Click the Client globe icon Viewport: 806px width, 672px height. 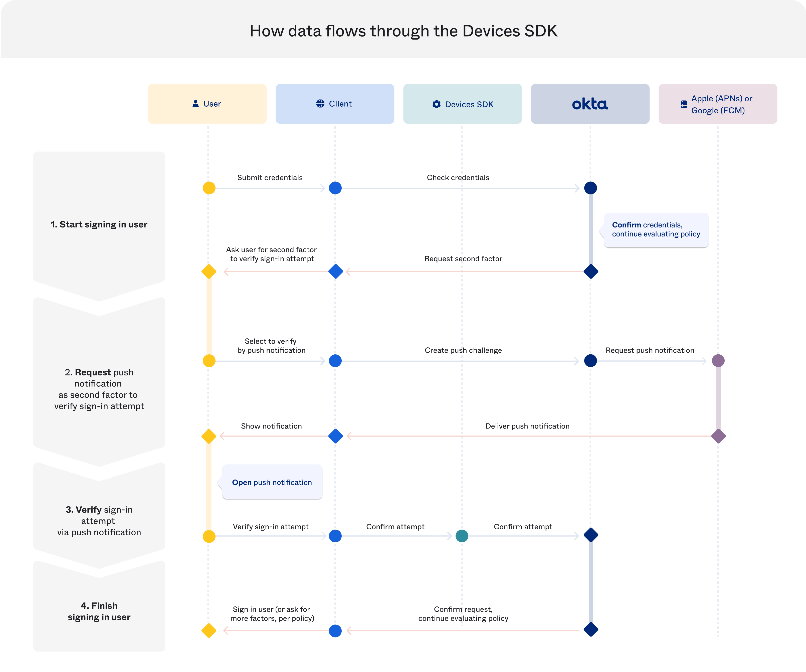click(x=320, y=104)
